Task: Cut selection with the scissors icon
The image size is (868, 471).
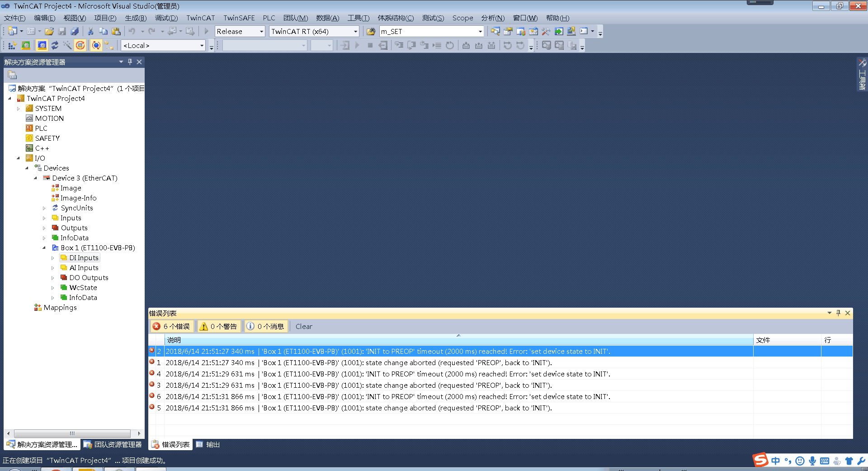Action: click(x=90, y=31)
